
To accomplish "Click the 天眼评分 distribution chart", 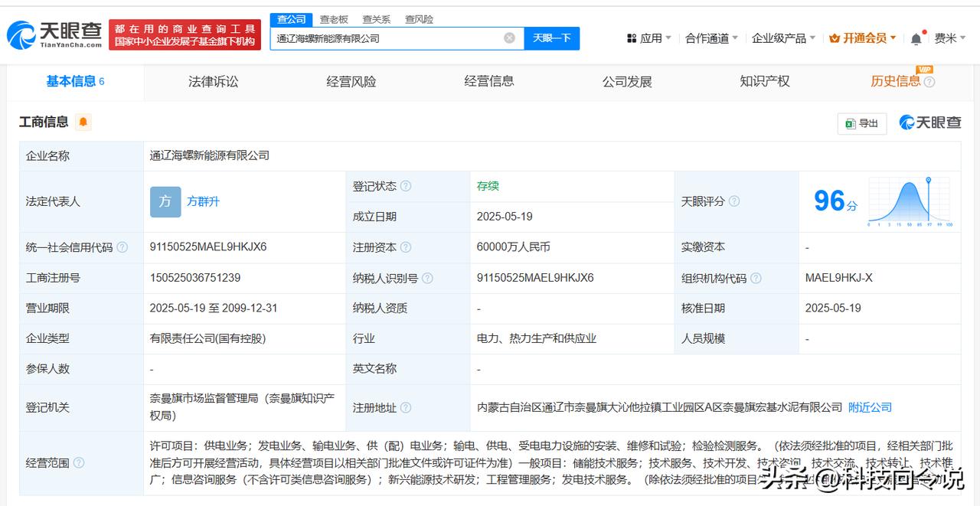I will coord(910,202).
